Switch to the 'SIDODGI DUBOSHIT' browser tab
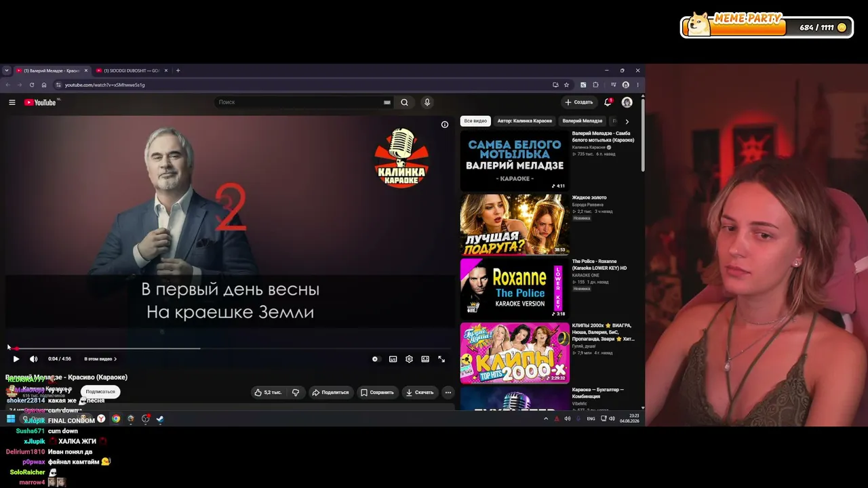The image size is (868, 488). click(132, 70)
